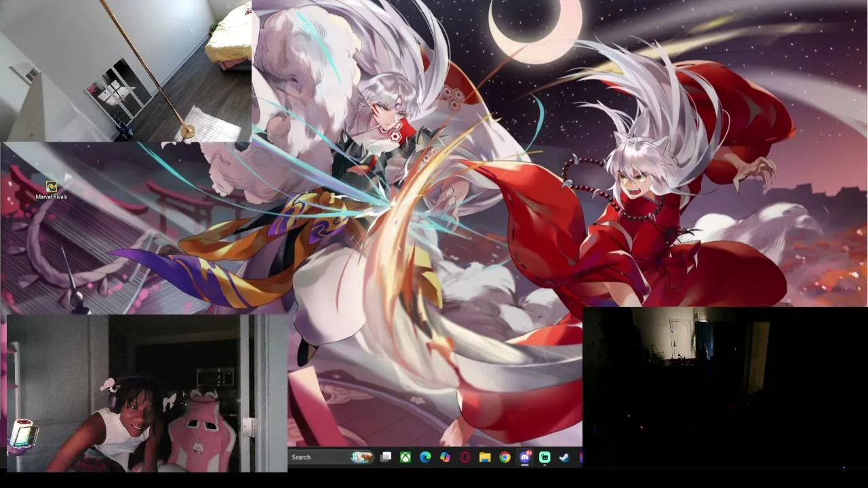Open Task View from the taskbar
The width and height of the screenshot is (868, 488).
point(386,457)
